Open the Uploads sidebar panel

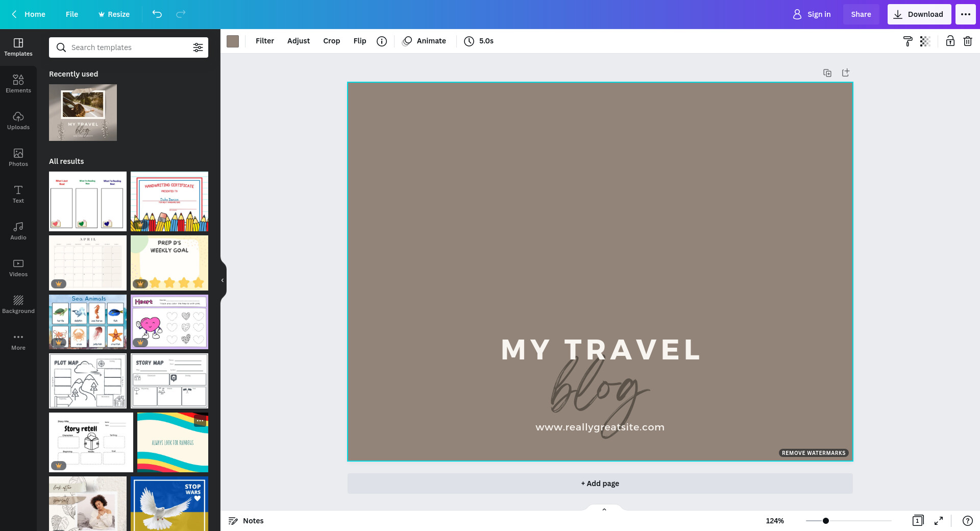click(x=18, y=120)
